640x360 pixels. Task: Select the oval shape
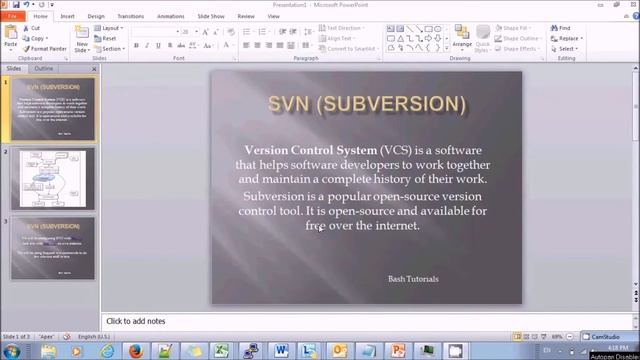coord(438,29)
